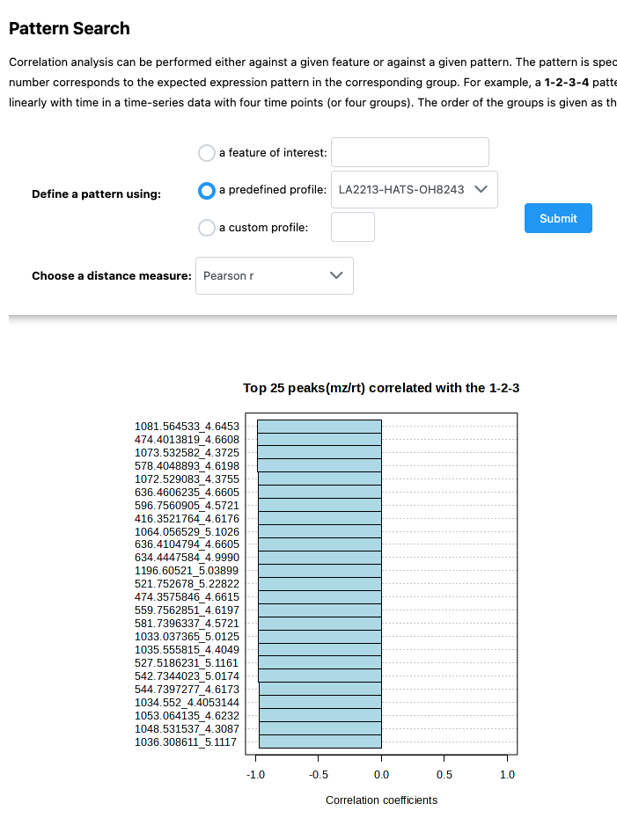
Task: Open the LA2213-HATS-OH8243 profile dropdown
Action: pyautogui.click(x=414, y=190)
